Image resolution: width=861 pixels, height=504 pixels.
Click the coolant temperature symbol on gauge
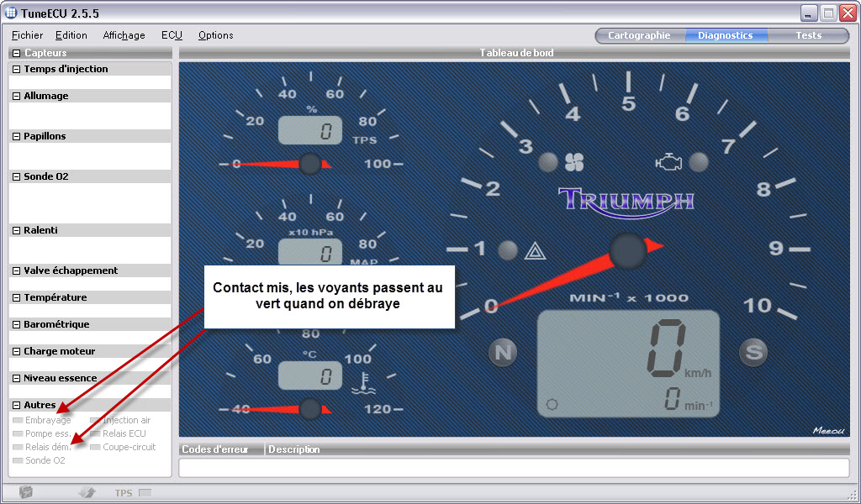[363, 383]
